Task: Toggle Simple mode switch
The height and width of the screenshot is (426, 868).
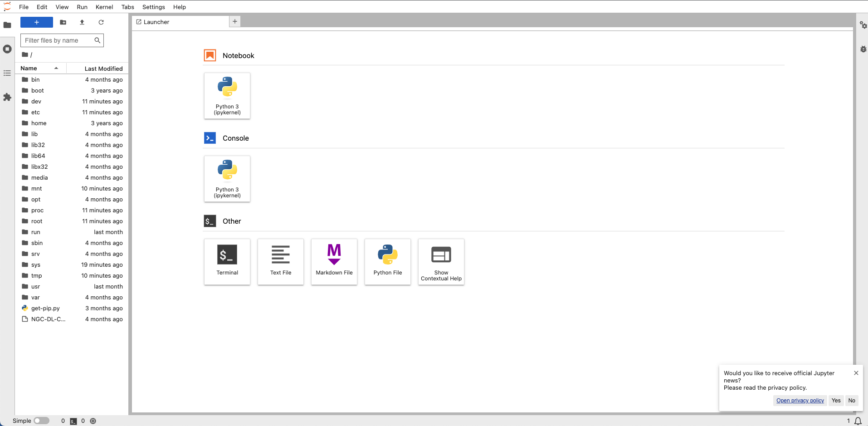Action: [x=41, y=421]
